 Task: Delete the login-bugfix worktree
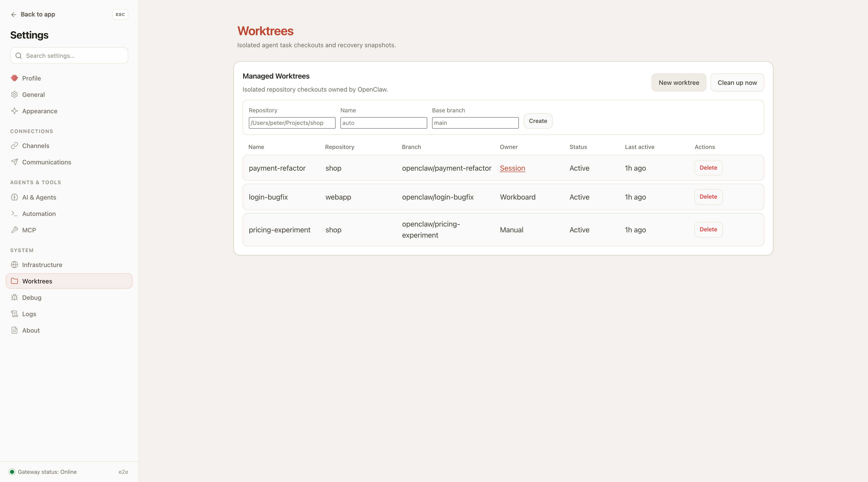[708, 197]
